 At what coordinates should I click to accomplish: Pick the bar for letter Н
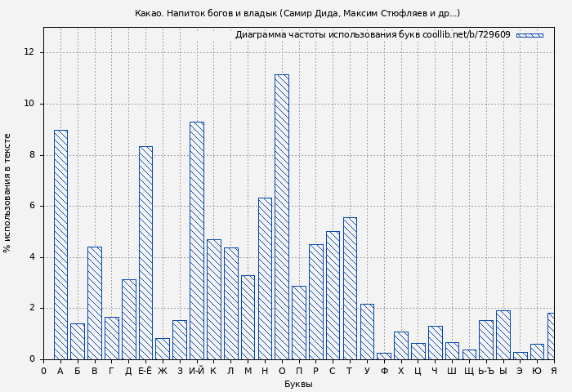pos(265,278)
